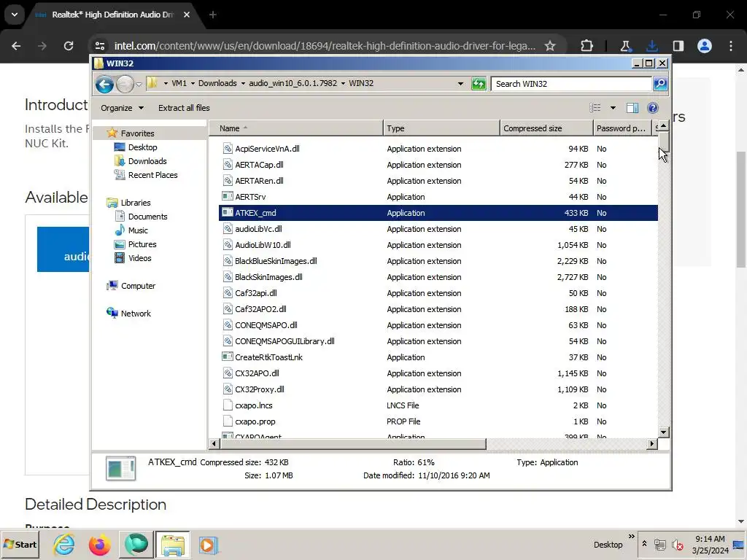Image resolution: width=747 pixels, height=560 pixels.
Task: Sort by Compressed size column header
Action: pyautogui.click(x=546, y=128)
